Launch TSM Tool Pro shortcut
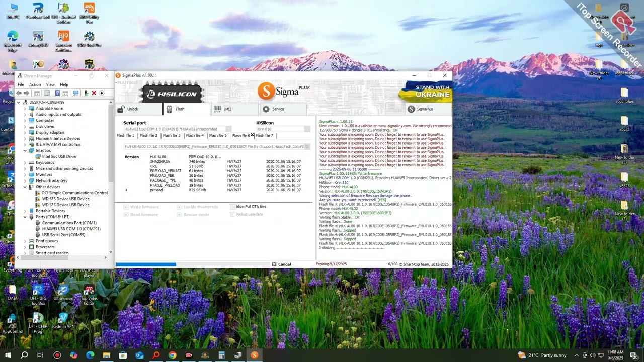Image resolution: width=644 pixels, height=362 pixels. 89,39
